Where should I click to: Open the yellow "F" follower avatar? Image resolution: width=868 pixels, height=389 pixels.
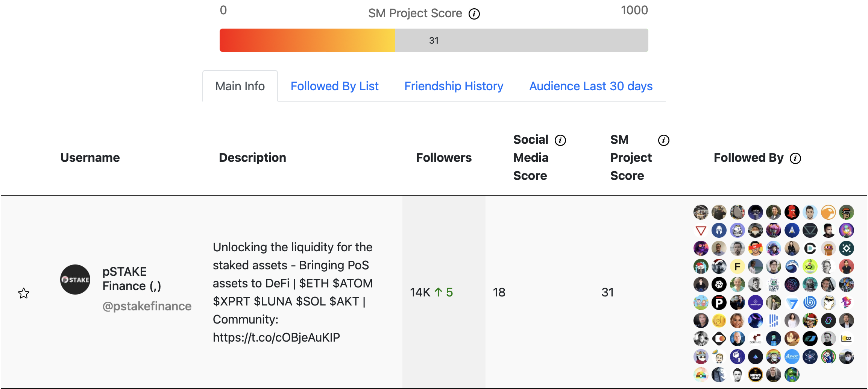(737, 267)
